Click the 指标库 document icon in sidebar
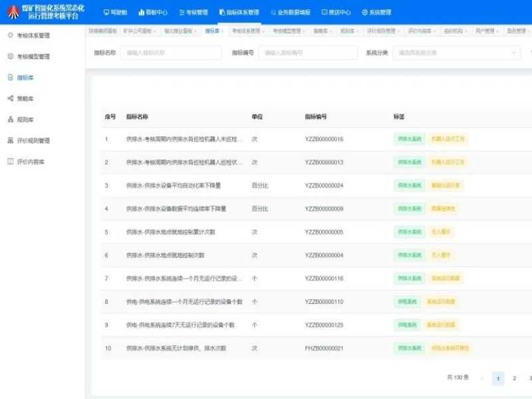The image size is (532, 399). (10, 78)
